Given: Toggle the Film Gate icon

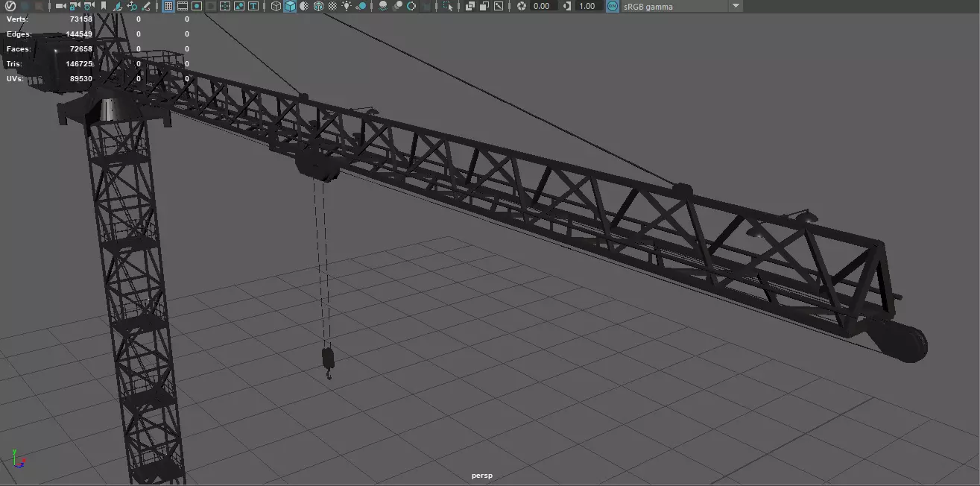Looking at the screenshot, I should pyautogui.click(x=182, y=6).
